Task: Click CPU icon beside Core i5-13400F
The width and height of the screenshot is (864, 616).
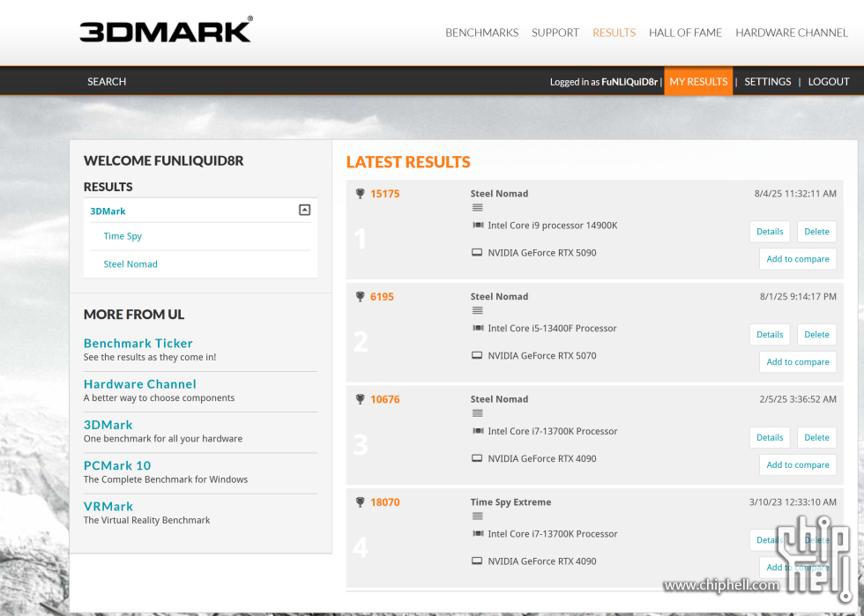Action: click(x=478, y=329)
